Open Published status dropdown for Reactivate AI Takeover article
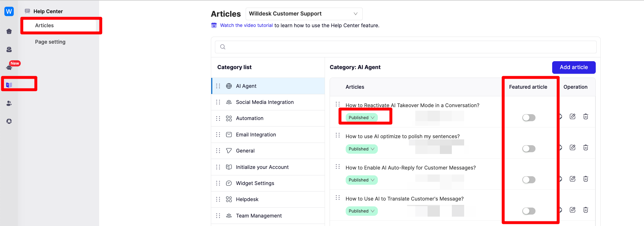 (361, 118)
